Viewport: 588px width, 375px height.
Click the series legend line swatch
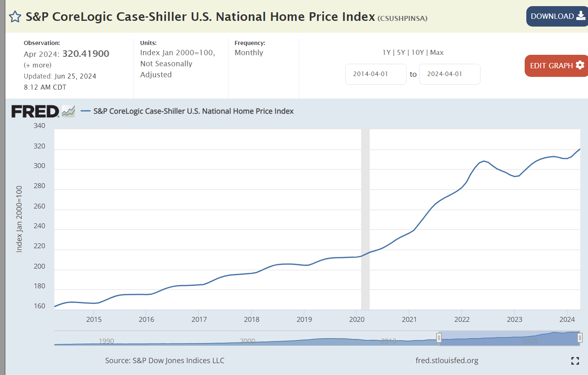click(85, 111)
